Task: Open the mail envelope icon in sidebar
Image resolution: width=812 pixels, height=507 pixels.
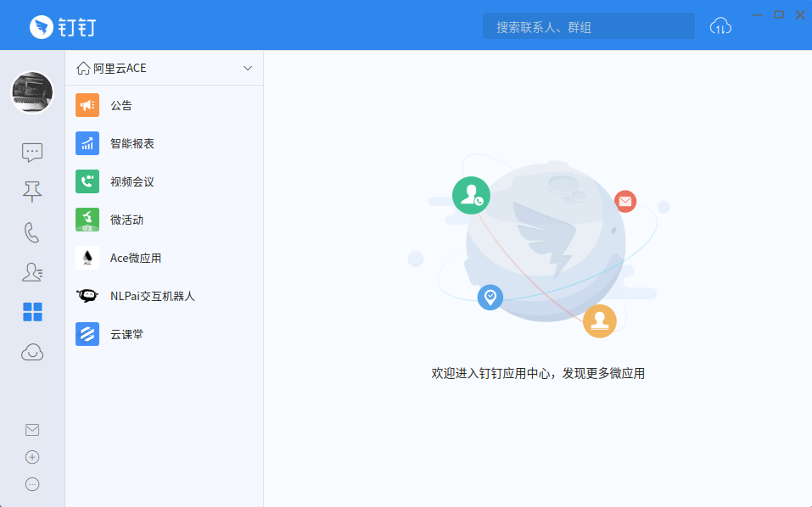Action: (x=32, y=430)
